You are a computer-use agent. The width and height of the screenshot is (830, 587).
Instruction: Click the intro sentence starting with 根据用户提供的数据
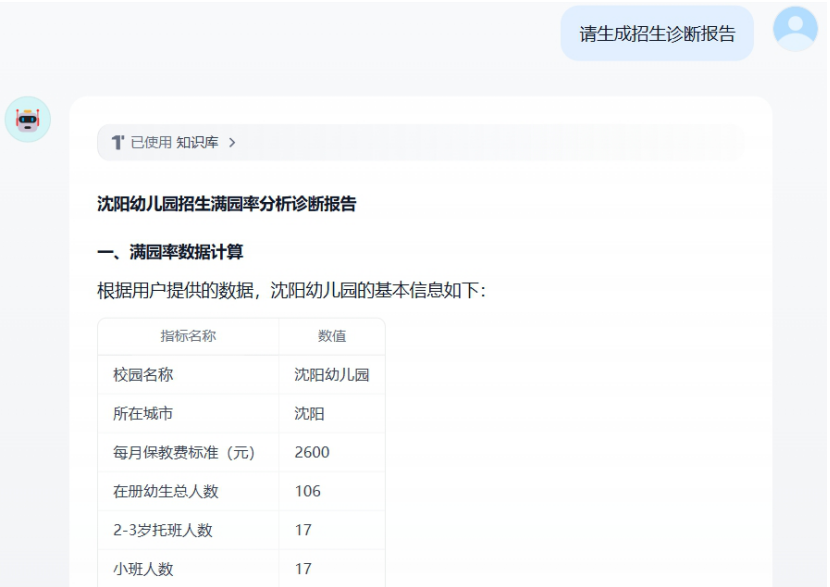[291, 291]
